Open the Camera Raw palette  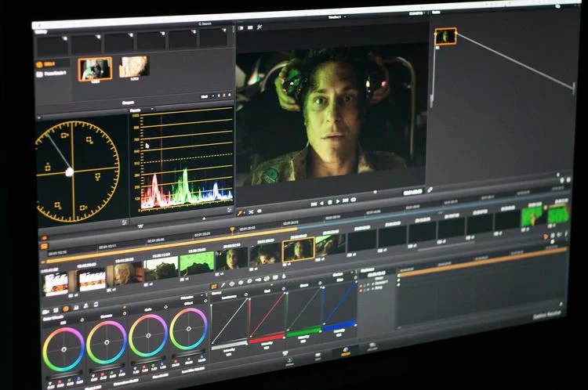click(45, 312)
